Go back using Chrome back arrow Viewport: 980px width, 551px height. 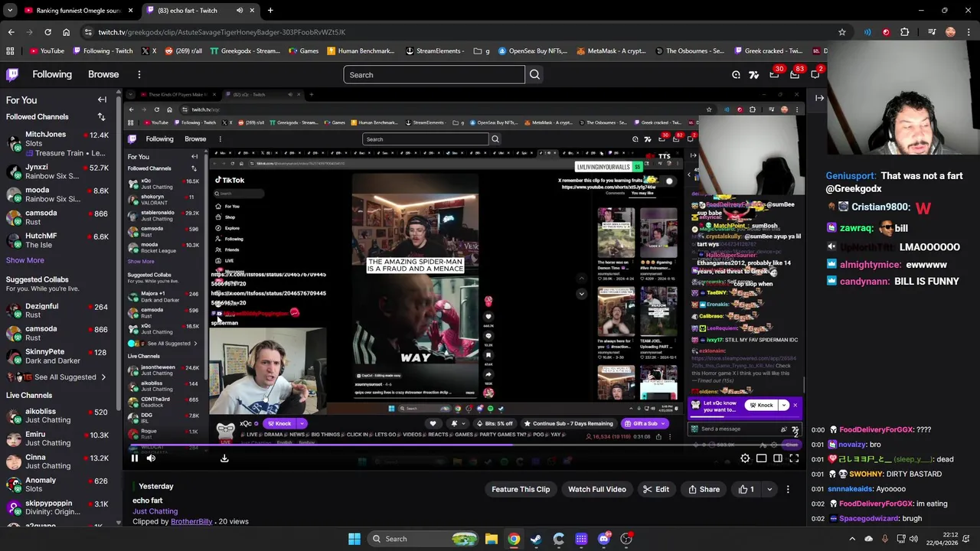point(11,32)
